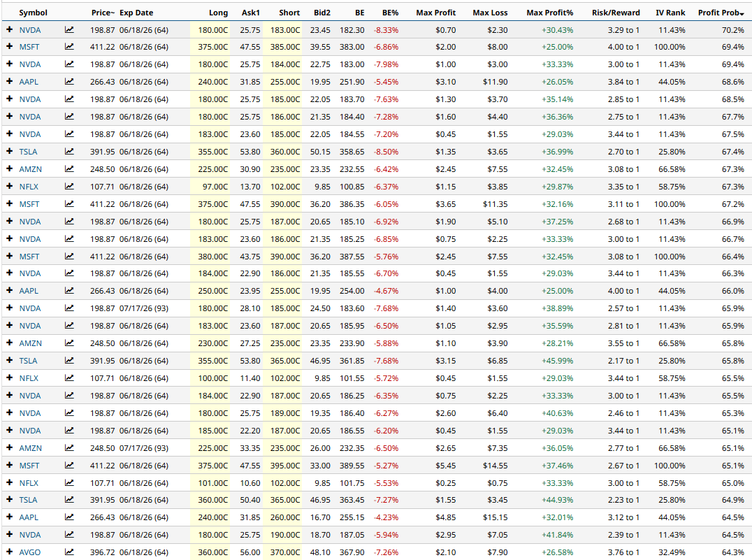Sort by Profit Prob column header
This screenshot has width=752, height=560.
tap(720, 13)
